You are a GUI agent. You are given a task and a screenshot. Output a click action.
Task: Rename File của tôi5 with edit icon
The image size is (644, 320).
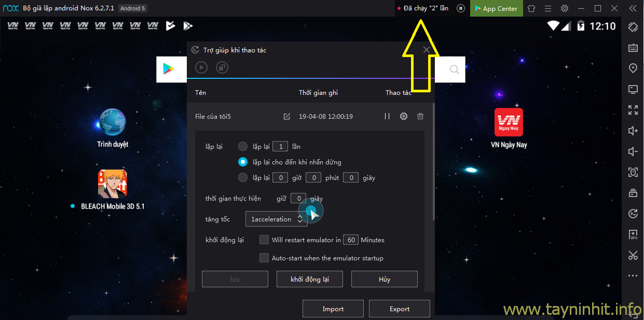pos(286,117)
